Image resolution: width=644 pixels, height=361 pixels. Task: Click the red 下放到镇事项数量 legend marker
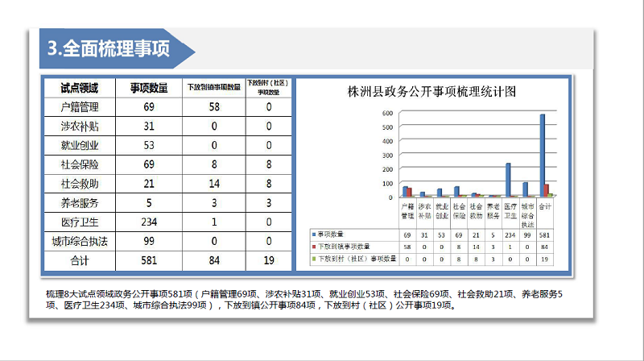tap(315, 247)
